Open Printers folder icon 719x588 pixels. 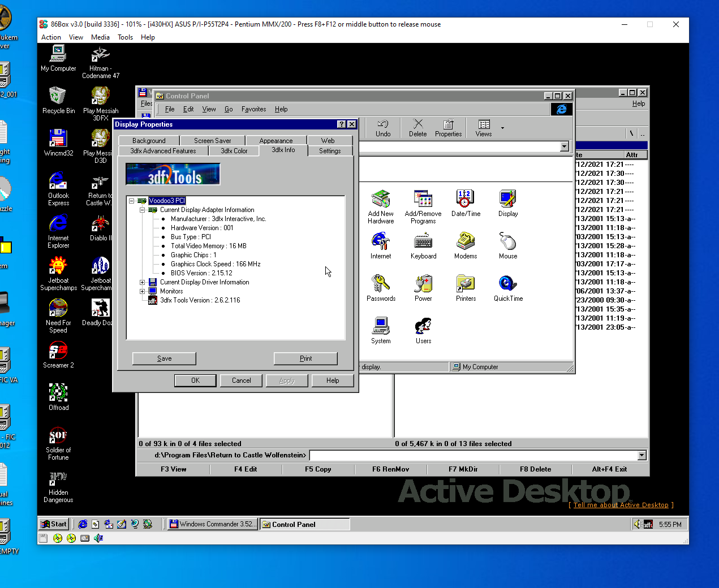[x=466, y=288]
